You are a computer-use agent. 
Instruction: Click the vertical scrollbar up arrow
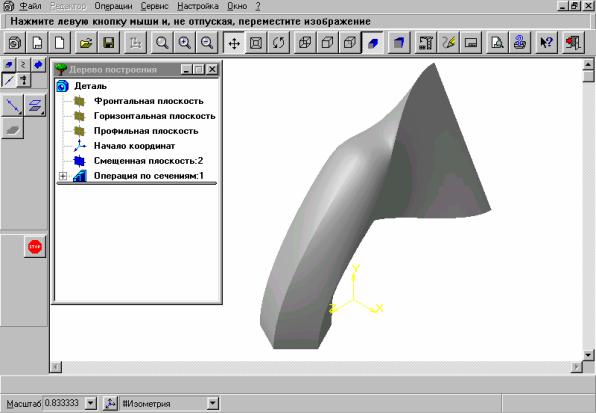(x=588, y=65)
